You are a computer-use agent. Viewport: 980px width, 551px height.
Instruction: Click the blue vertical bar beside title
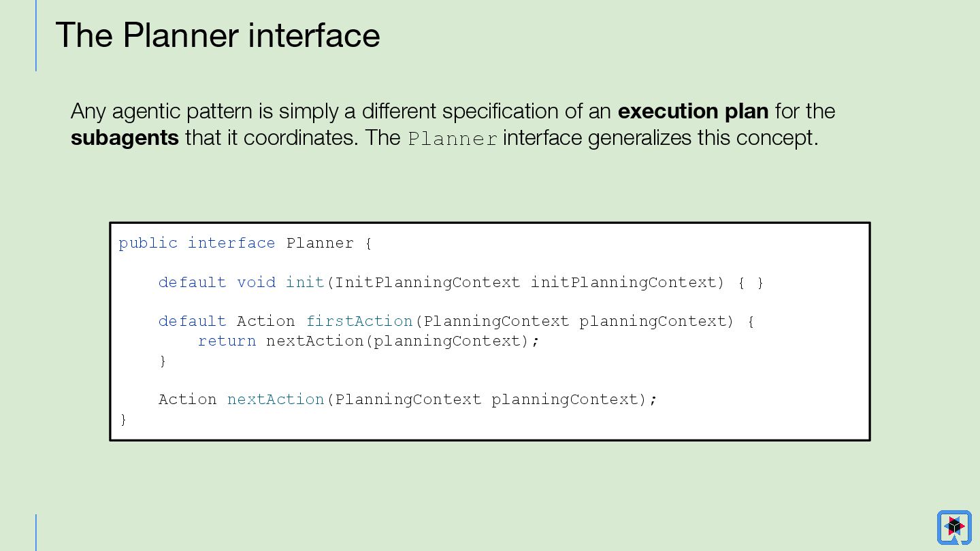coord(36,35)
